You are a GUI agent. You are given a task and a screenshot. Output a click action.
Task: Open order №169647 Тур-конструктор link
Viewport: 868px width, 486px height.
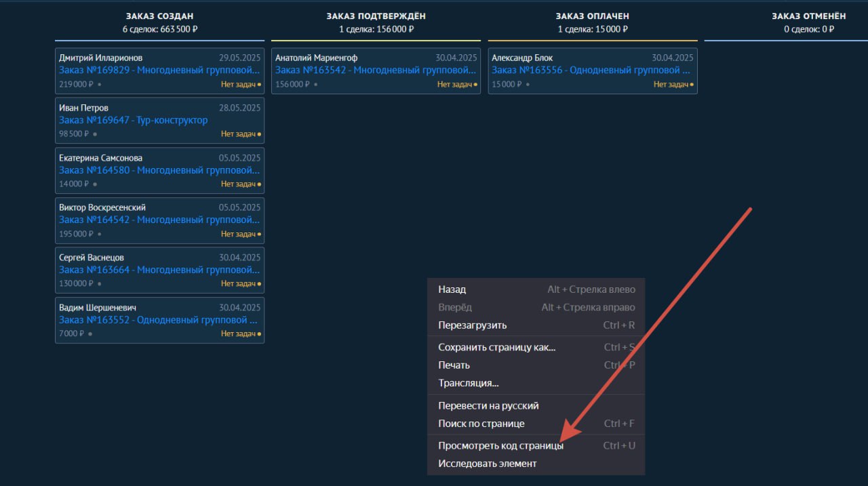(x=134, y=120)
